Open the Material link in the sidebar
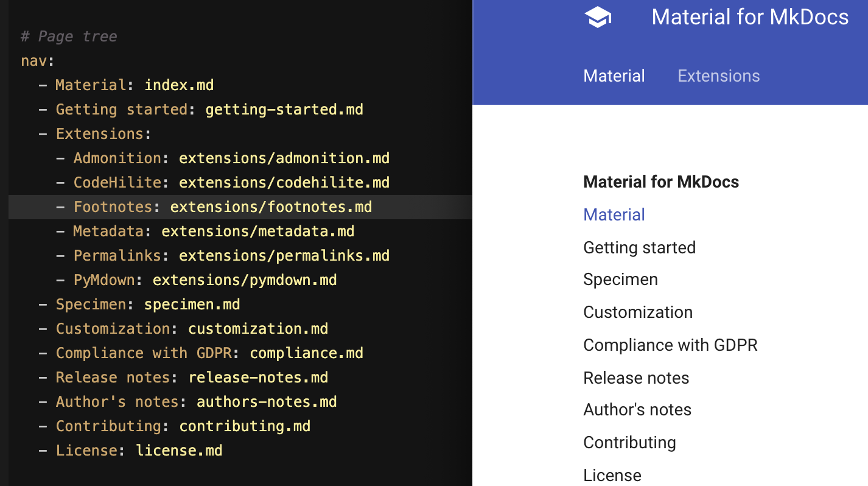This screenshot has width=868, height=486. pyautogui.click(x=614, y=214)
